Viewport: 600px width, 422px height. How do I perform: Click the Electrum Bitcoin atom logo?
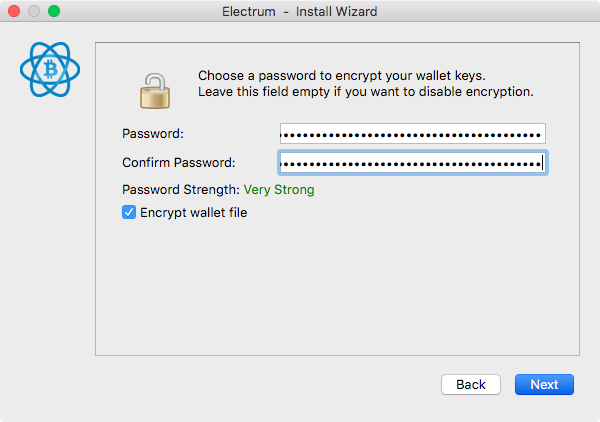tap(50, 69)
